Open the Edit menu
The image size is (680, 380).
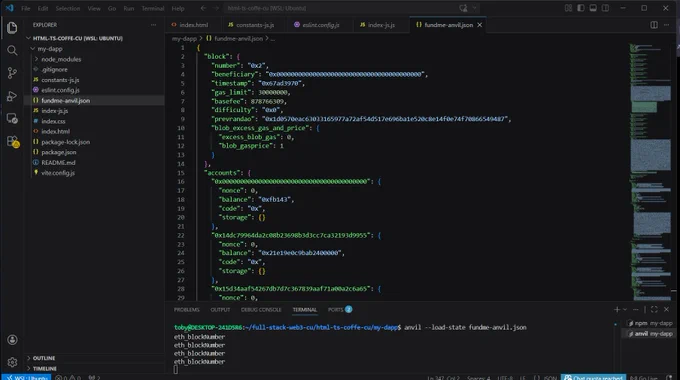tap(42, 8)
